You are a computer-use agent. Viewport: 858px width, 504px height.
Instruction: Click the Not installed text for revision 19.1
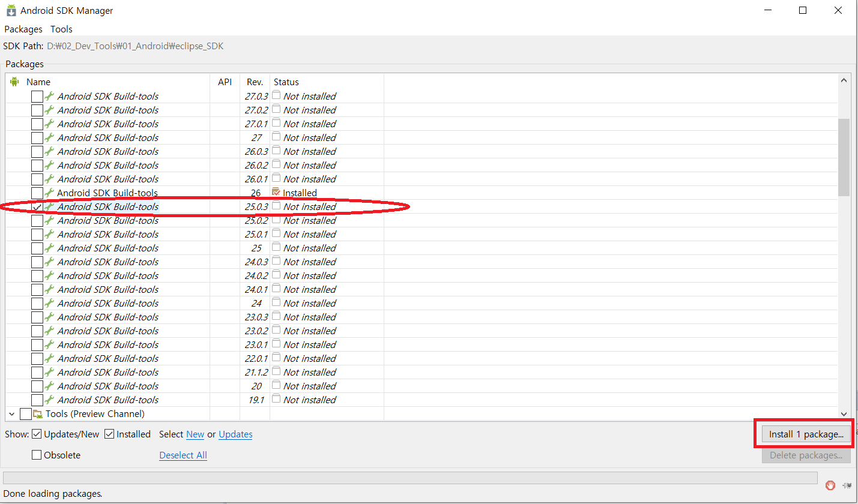pos(309,400)
